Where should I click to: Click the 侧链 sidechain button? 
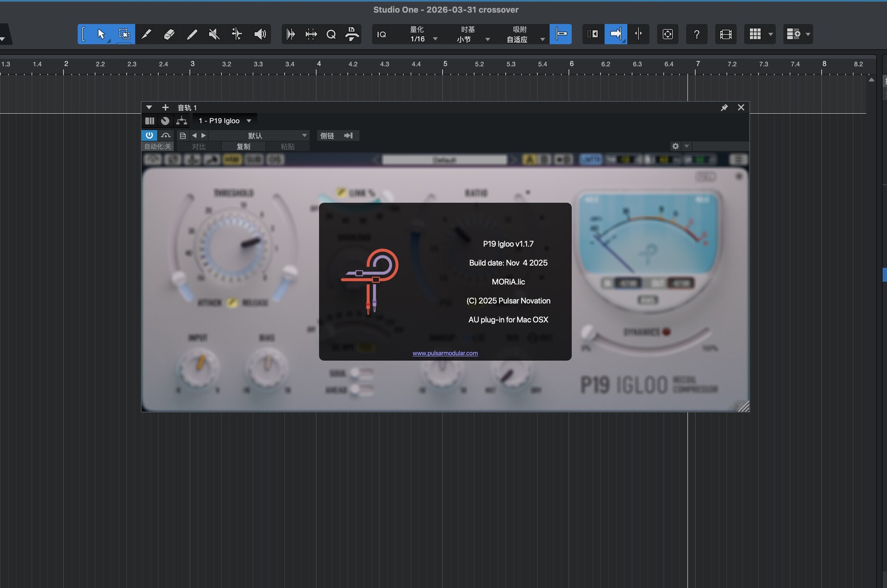pos(327,135)
